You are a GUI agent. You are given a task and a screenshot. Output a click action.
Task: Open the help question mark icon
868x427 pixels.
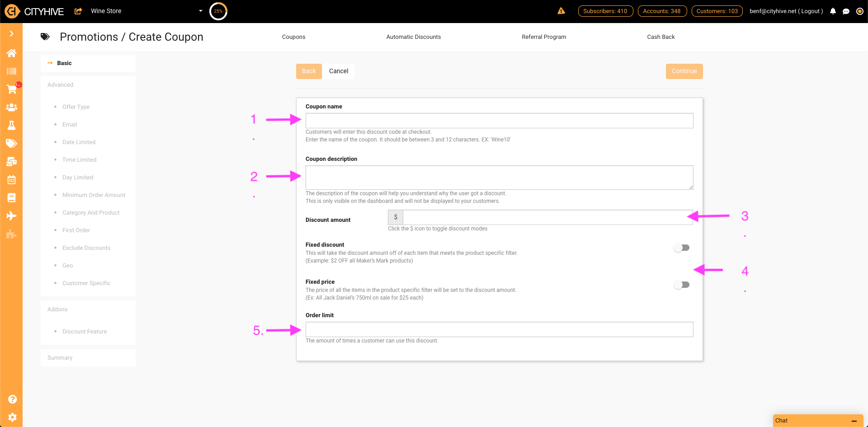(x=13, y=399)
